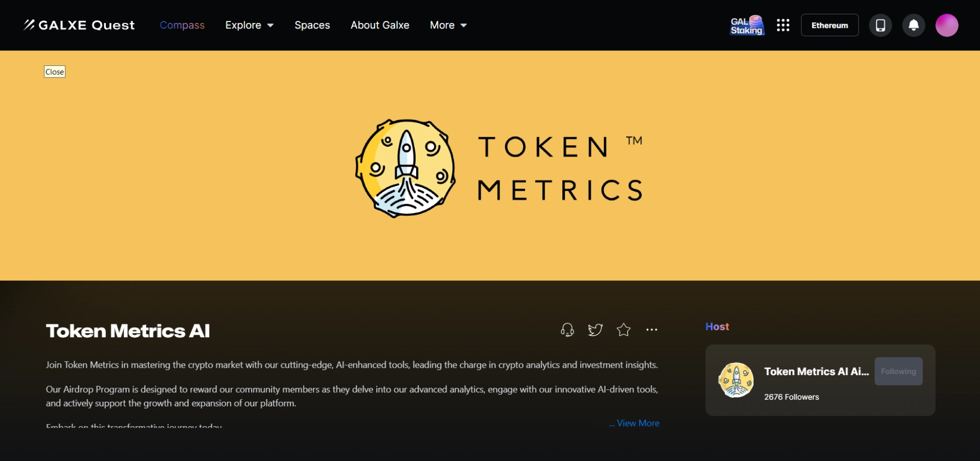The image size is (980, 461).
Task: Toggle the Following button for host
Action: [x=898, y=371]
